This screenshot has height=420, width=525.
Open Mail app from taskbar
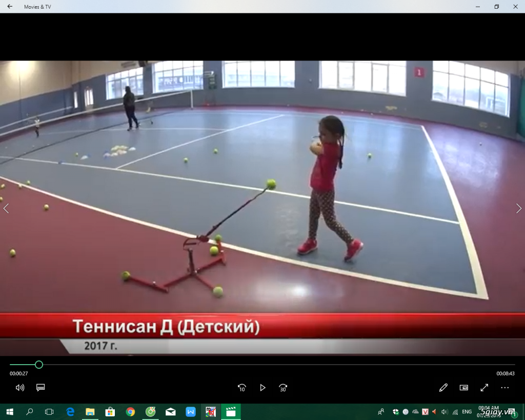(x=170, y=412)
